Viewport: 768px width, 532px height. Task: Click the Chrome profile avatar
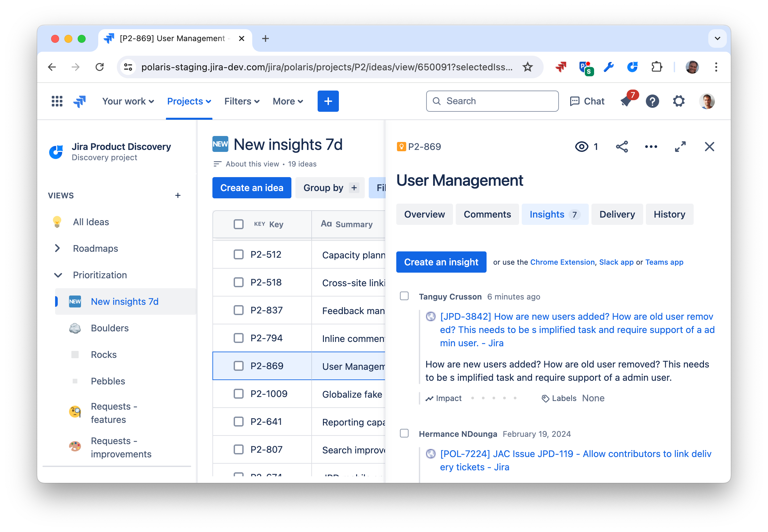(x=692, y=67)
